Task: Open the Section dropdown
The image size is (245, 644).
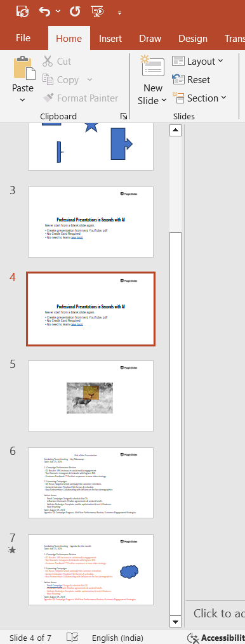Action: 199,98
